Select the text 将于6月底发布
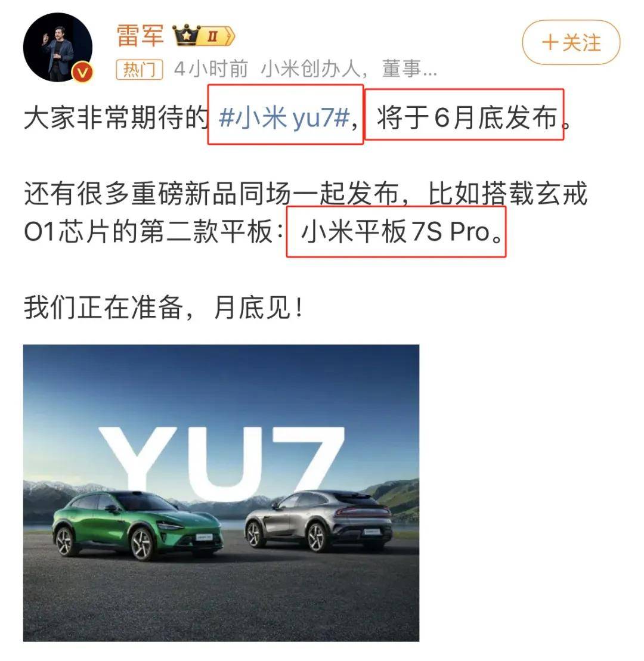 tap(467, 117)
